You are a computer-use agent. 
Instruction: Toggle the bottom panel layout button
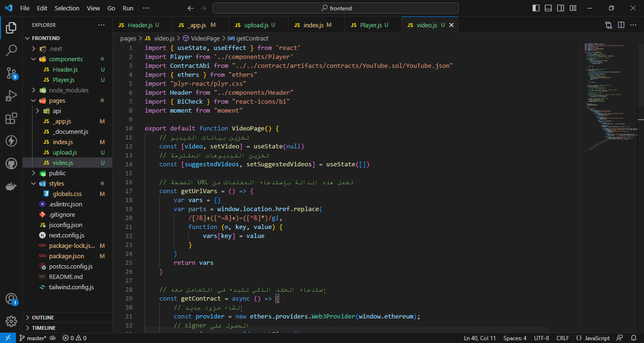coord(548,8)
